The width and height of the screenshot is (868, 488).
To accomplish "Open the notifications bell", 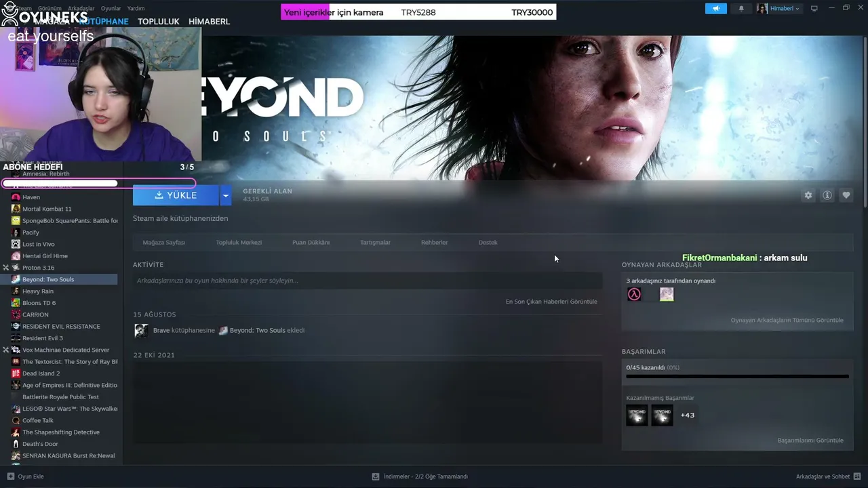I will point(741,9).
